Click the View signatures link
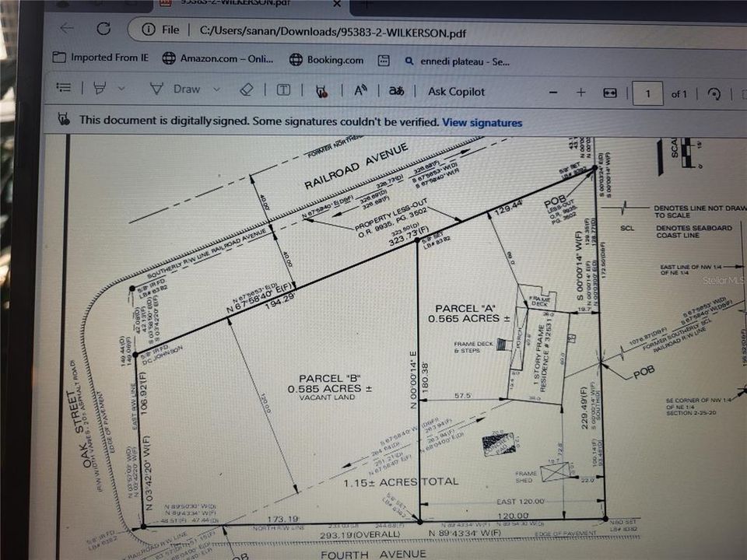 click(x=482, y=122)
